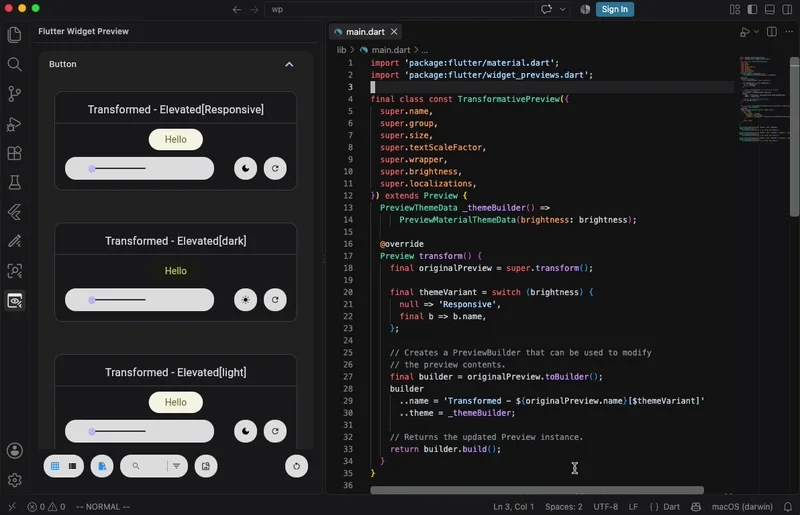Click the editor horizontal scrollbar
The width and height of the screenshot is (800, 515).
point(537,490)
